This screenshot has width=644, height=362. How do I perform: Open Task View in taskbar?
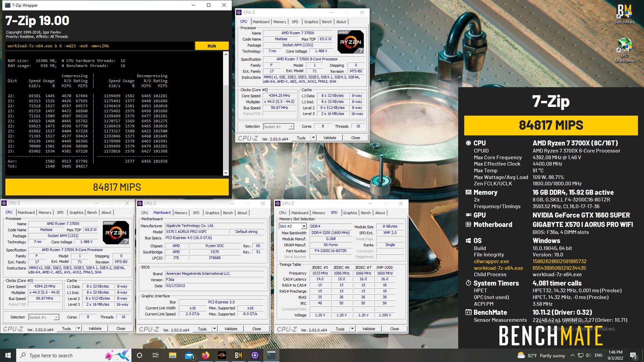[x=156, y=355]
